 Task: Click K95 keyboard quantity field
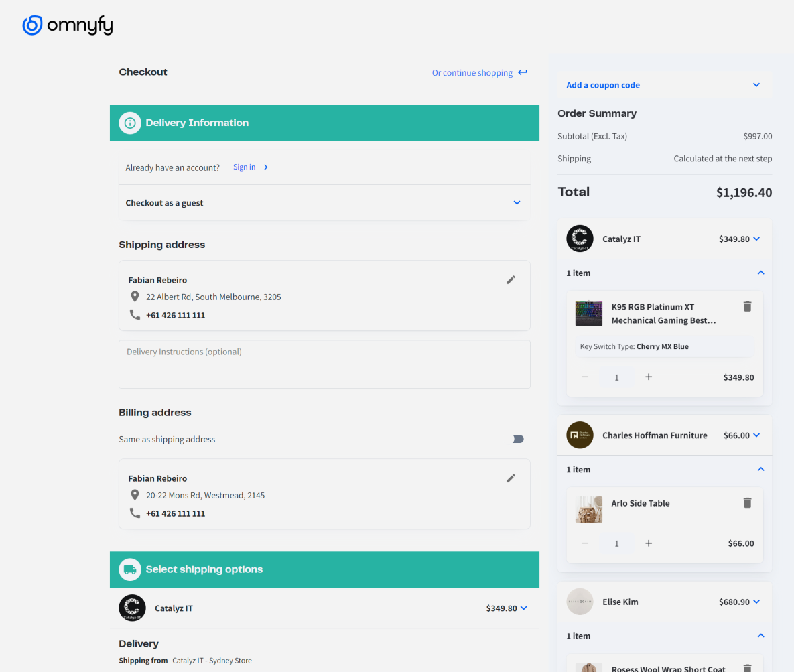(x=616, y=377)
